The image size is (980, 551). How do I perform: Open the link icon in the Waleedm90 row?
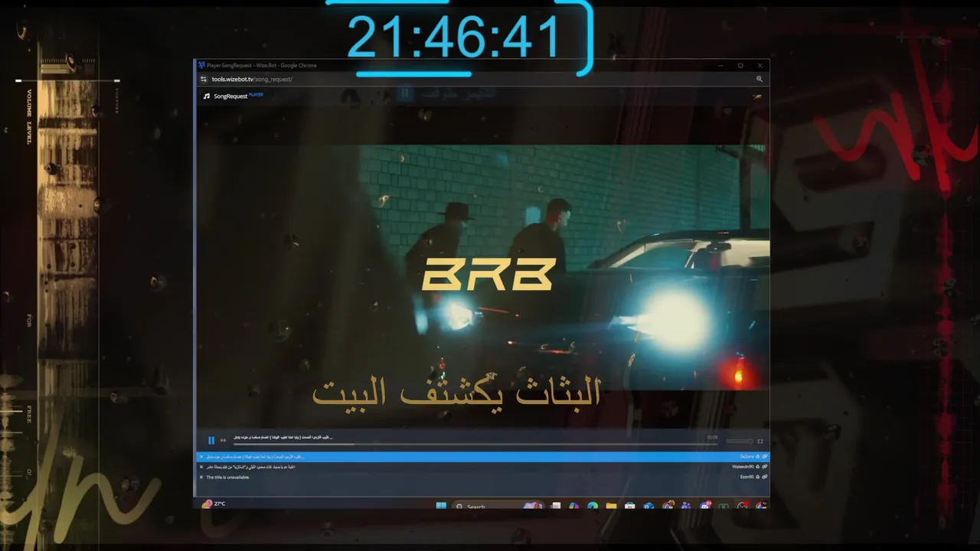(765, 467)
